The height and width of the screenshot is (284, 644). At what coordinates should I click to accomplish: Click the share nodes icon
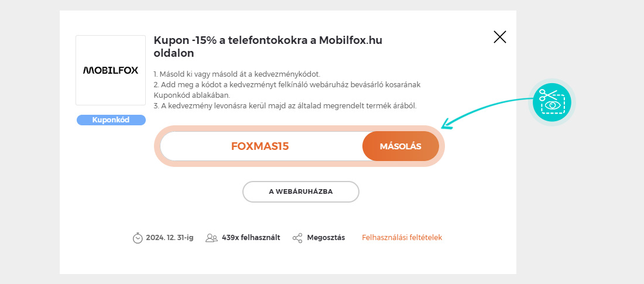pos(297,238)
